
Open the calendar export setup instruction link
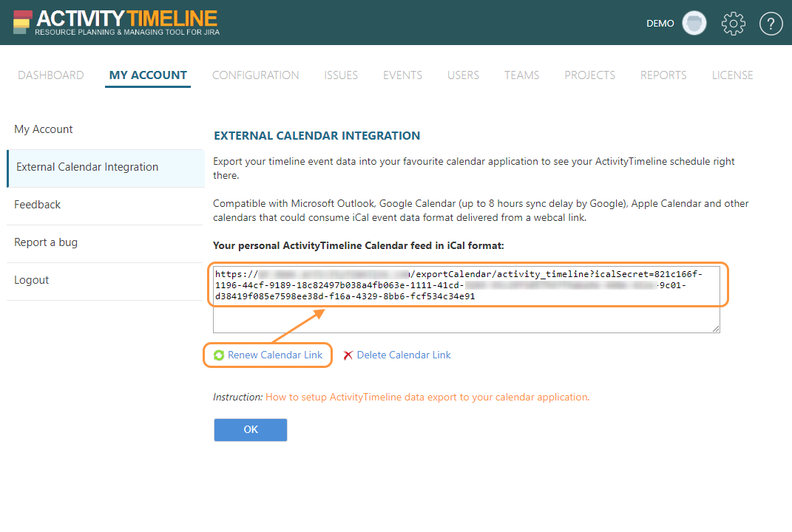coord(427,398)
